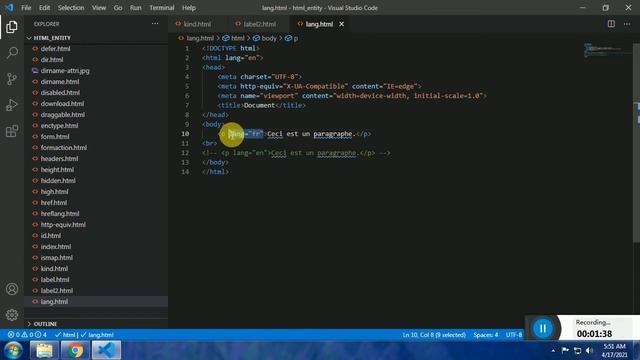Click the errors and warnings status indicator
640x360 pixels.
click(x=27, y=335)
